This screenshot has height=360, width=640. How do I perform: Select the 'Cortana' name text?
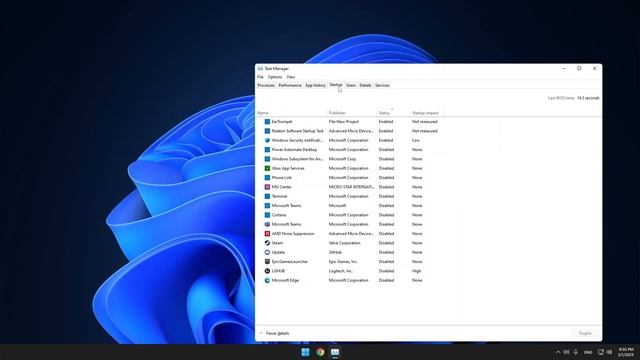279,215
